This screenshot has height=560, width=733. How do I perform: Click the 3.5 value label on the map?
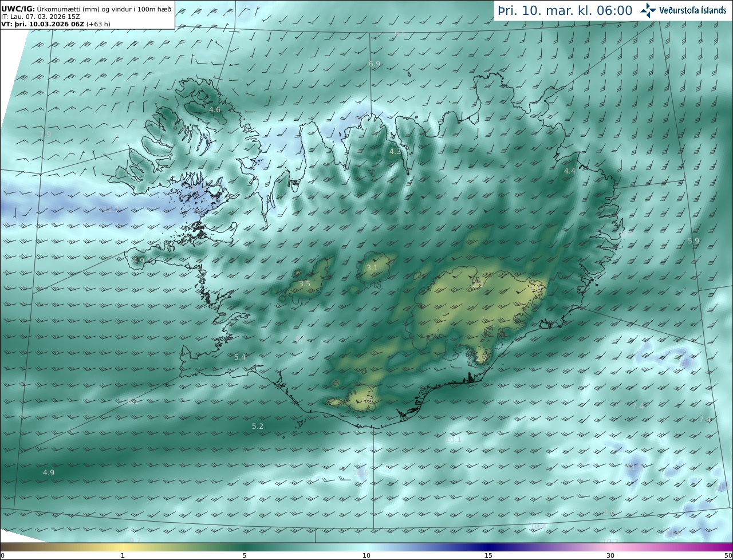[x=305, y=284]
